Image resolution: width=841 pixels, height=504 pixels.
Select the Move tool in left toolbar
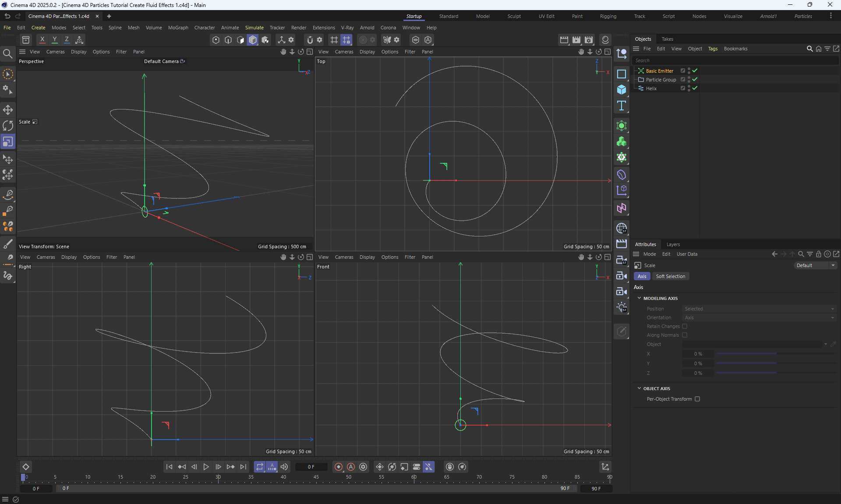tap(8, 109)
